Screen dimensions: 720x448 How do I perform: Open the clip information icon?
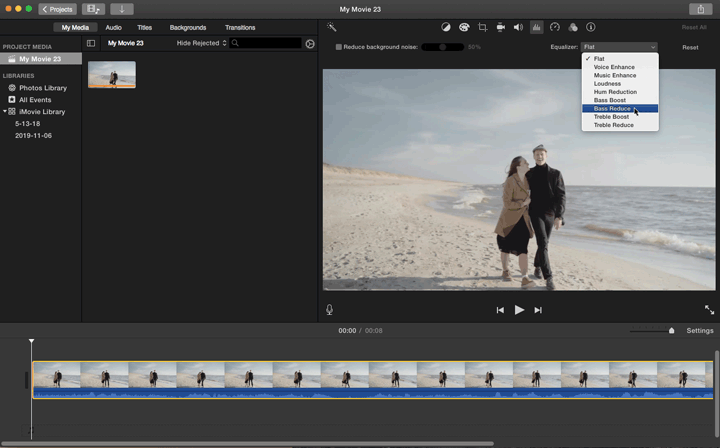pos(590,28)
